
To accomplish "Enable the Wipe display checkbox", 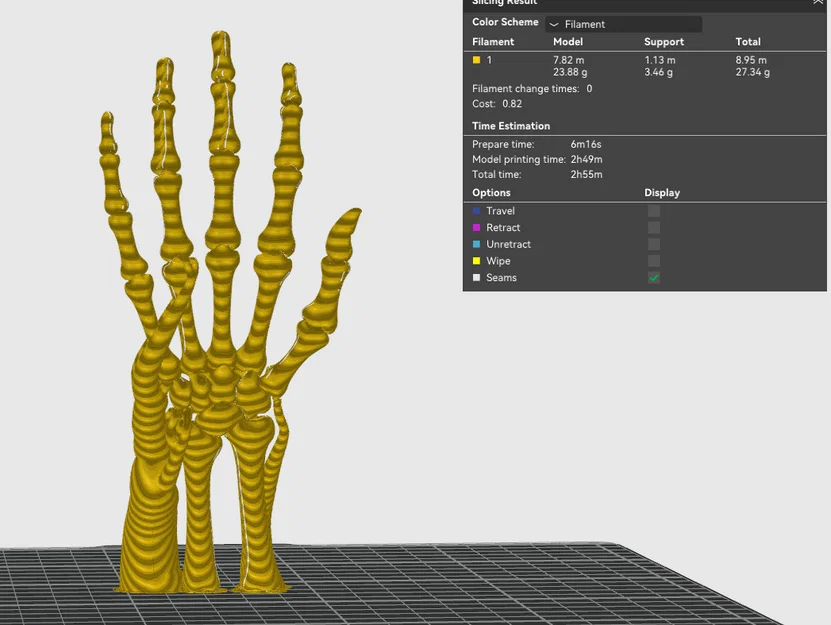I will pyautogui.click(x=654, y=261).
